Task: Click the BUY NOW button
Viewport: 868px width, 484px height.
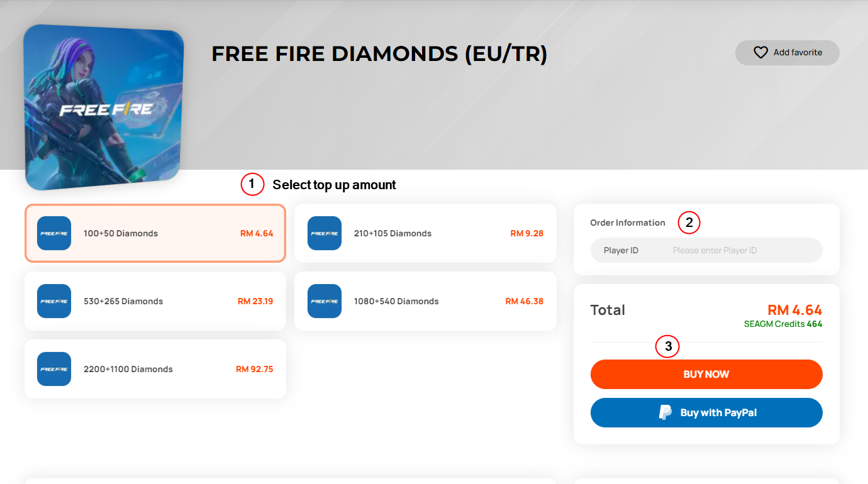Action: click(706, 374)
